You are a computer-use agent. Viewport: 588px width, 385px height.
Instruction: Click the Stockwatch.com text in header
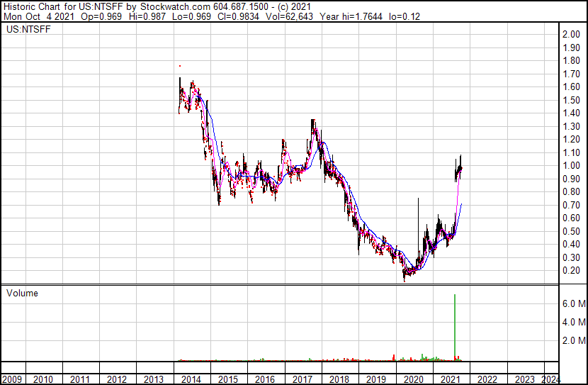[x=175, y=7]
